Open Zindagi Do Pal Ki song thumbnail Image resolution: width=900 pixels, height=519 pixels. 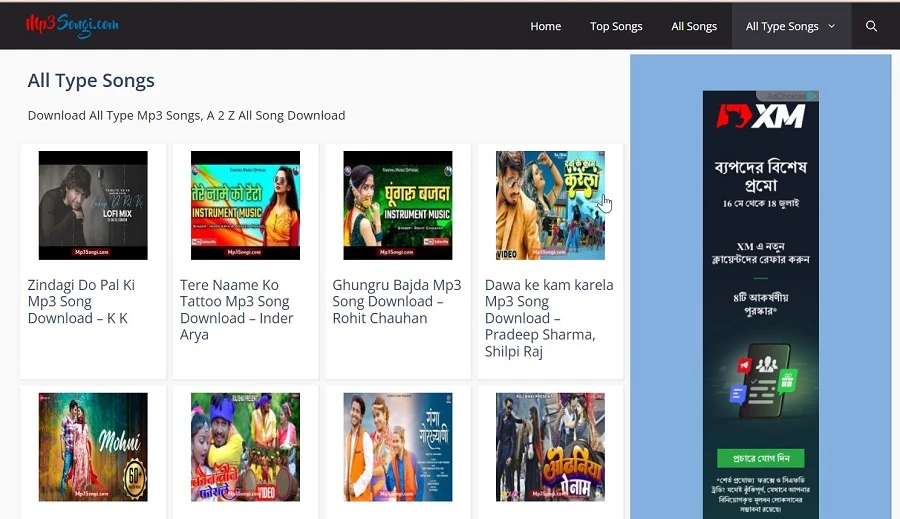93,206
